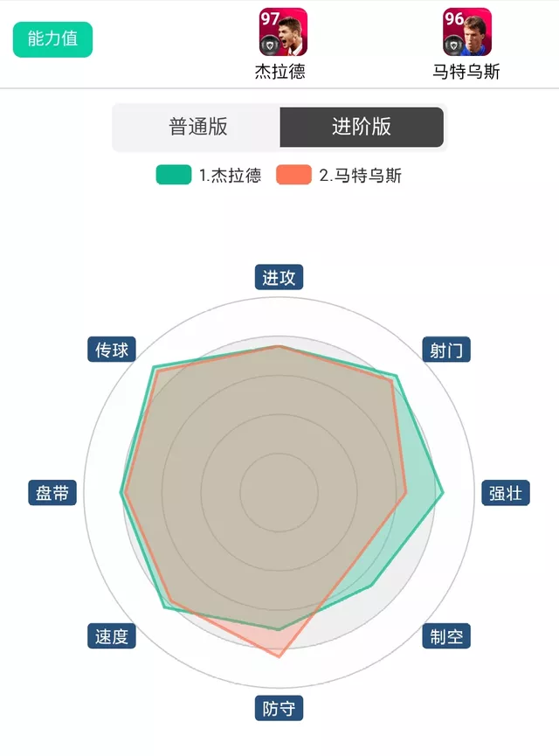Click the radar chart center circle
The height and width of the screenshot is (756, 559).
pyautogui.click(x=279, y=493)
